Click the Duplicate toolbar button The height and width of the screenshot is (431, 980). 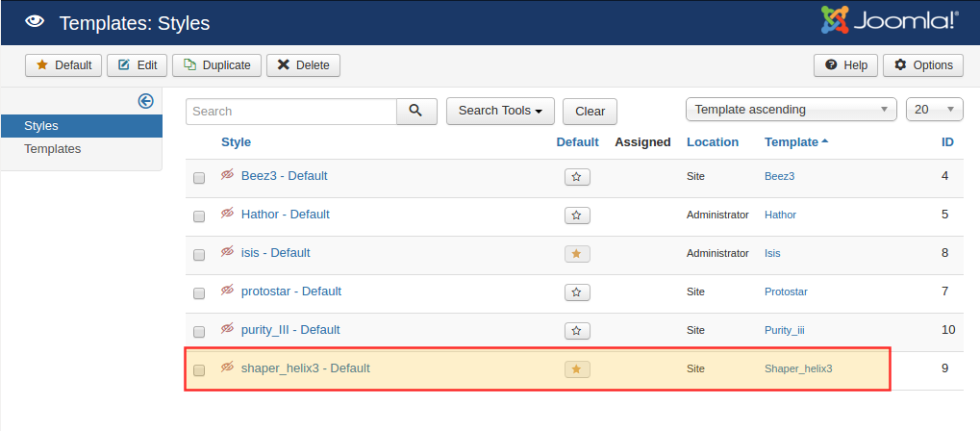click(217, 65)
